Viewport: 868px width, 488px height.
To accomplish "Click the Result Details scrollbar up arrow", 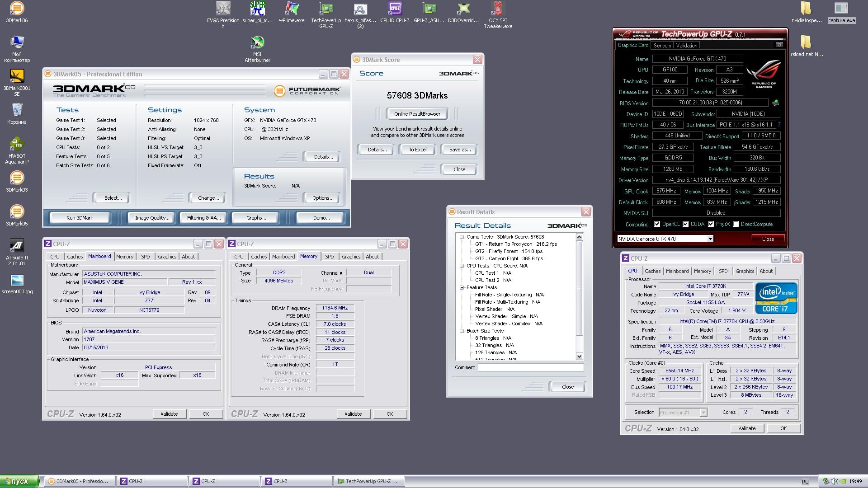I will [x=580, y=237].
